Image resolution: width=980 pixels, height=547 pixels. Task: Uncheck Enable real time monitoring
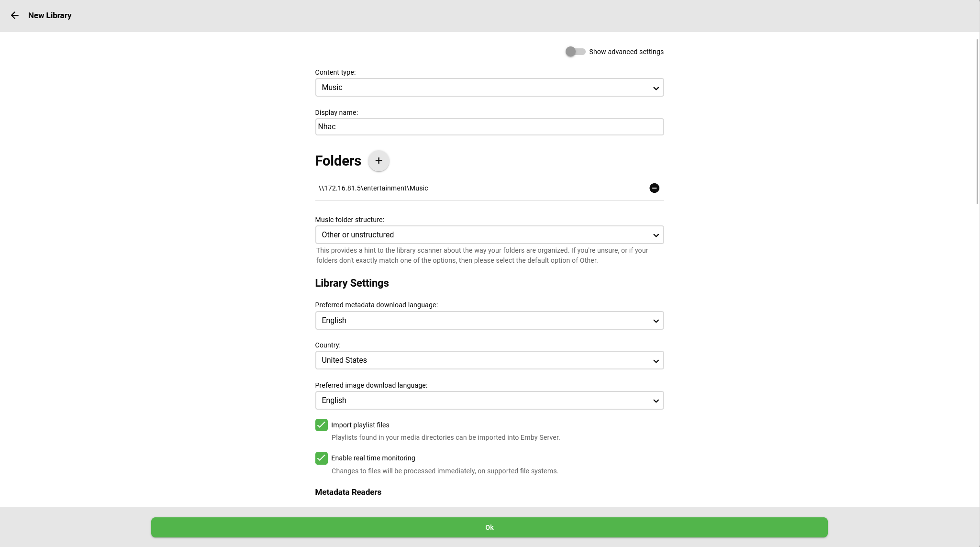[321, 458]
